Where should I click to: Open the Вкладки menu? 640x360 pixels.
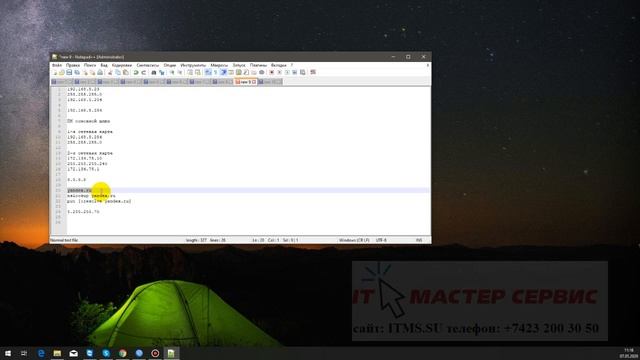(279, 65)
